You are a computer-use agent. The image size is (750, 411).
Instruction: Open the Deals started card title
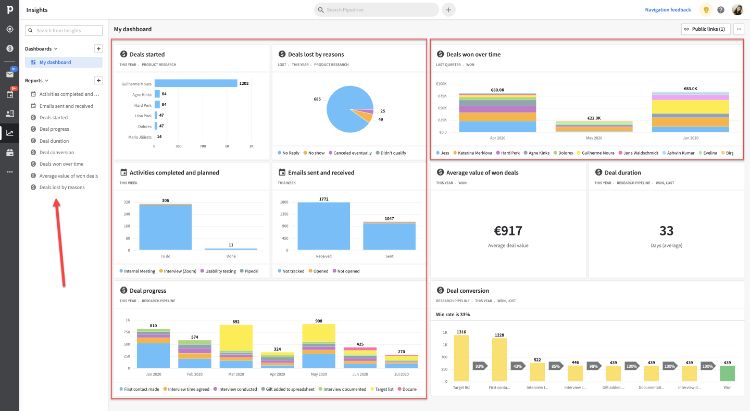pos(147,55)
